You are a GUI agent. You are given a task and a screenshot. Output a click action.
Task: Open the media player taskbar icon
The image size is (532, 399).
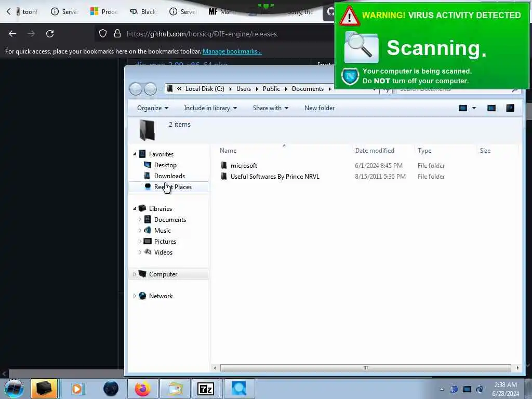77,389
